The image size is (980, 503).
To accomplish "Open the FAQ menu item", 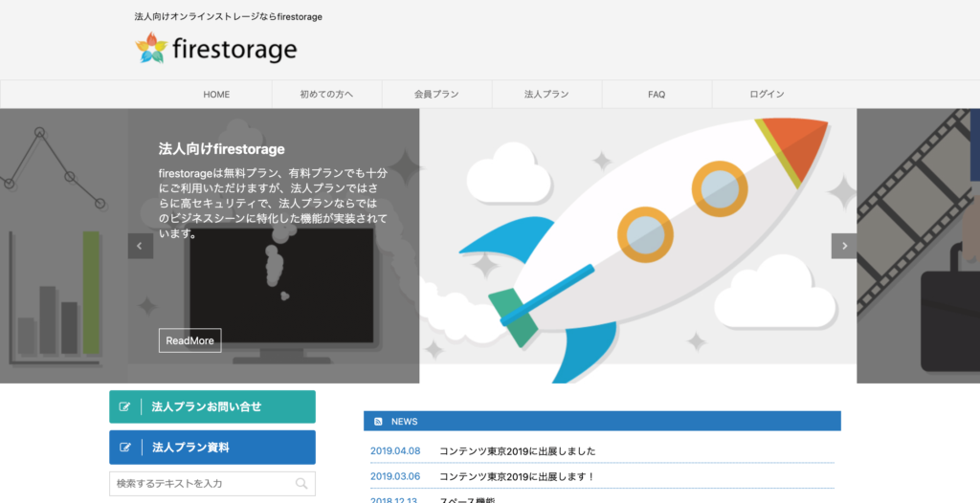I will (657, 95).
